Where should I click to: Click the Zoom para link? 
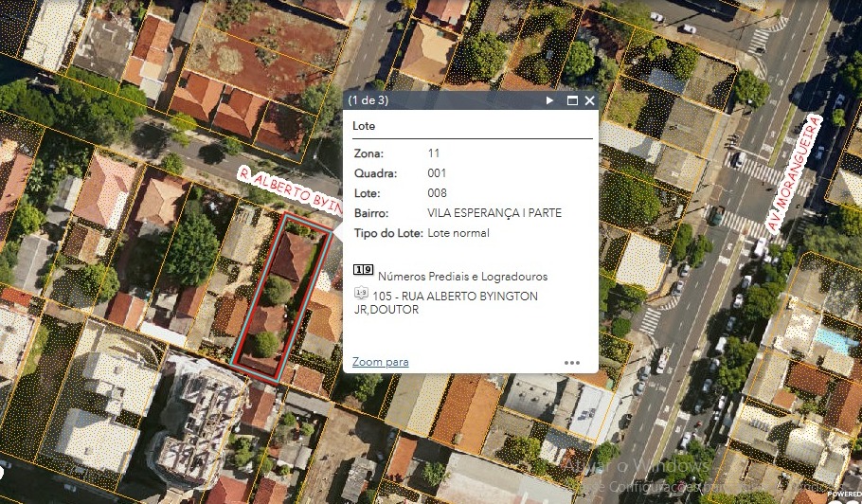coord(380,362)
